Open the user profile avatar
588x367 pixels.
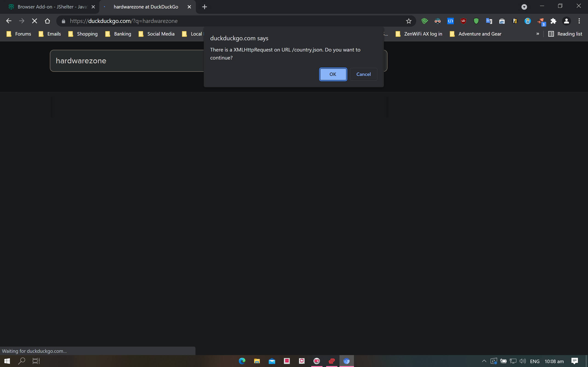566,21
